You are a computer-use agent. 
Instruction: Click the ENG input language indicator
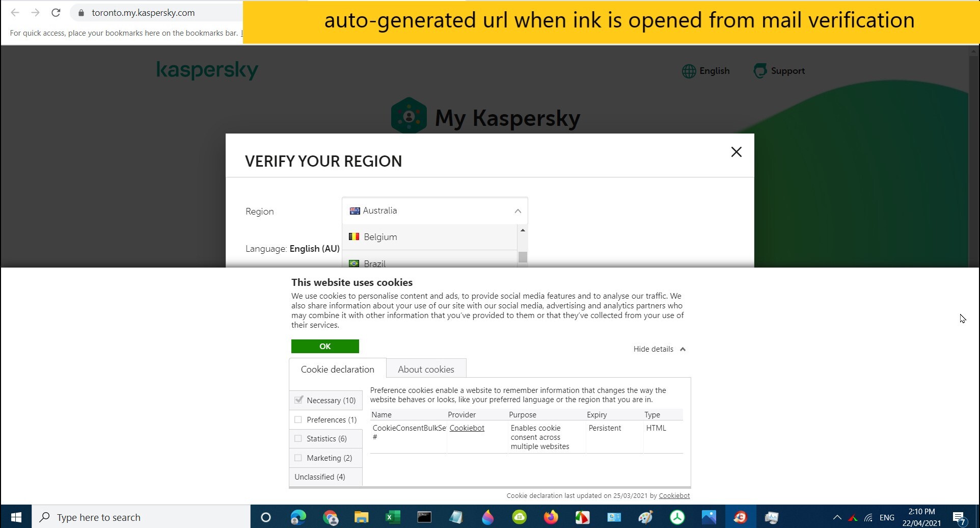click(x=887, y=518)
